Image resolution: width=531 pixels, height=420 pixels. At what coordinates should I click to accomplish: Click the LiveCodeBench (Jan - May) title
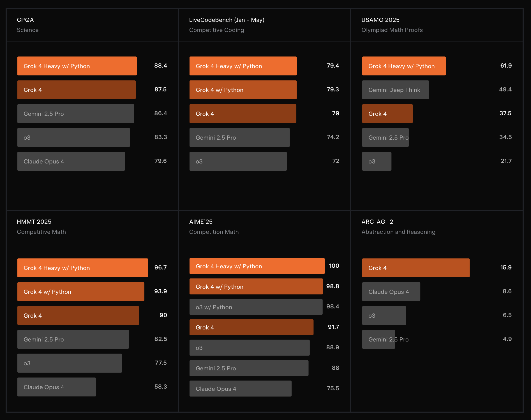click(x=227, y=20)
